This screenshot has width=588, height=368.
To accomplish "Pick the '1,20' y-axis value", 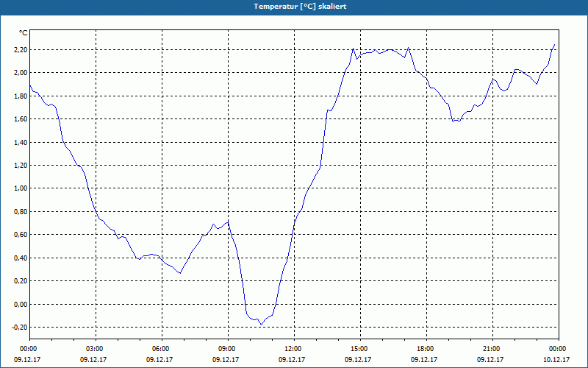I will click(21, 165).
